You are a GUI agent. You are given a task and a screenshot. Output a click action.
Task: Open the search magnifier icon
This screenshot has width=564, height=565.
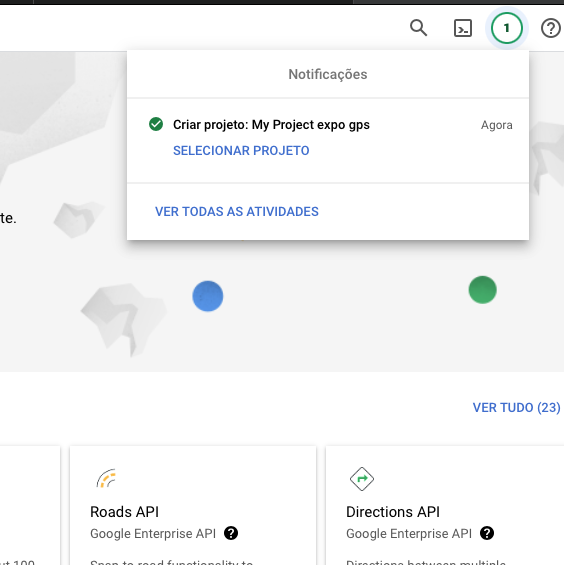point(418,28)
